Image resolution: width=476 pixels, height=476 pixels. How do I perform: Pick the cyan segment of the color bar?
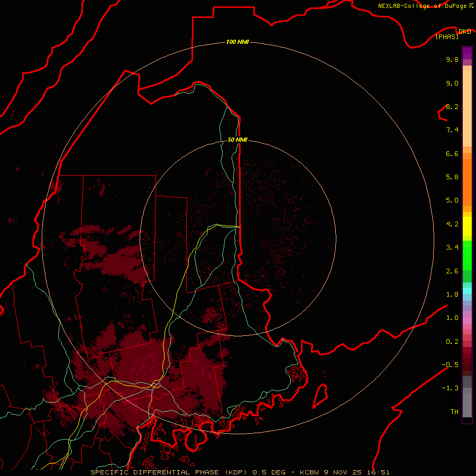(x=467, y=291)
